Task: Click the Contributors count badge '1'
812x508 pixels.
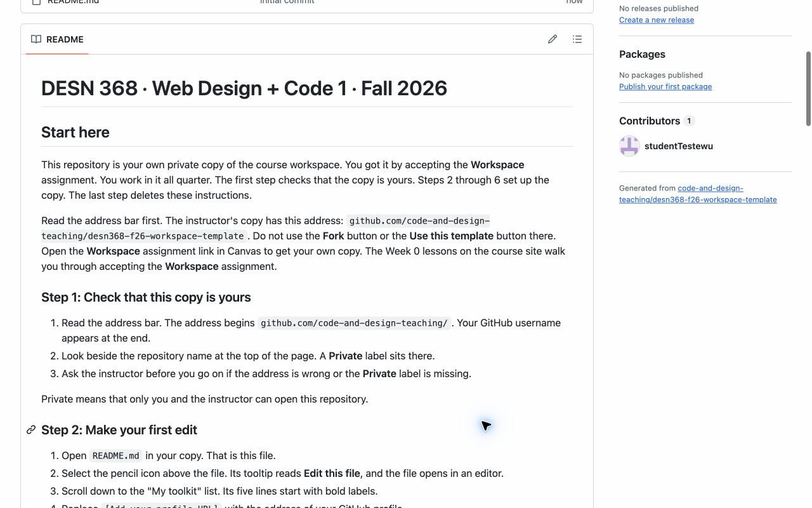Action: pyautogui.click(x=689, y=121)
